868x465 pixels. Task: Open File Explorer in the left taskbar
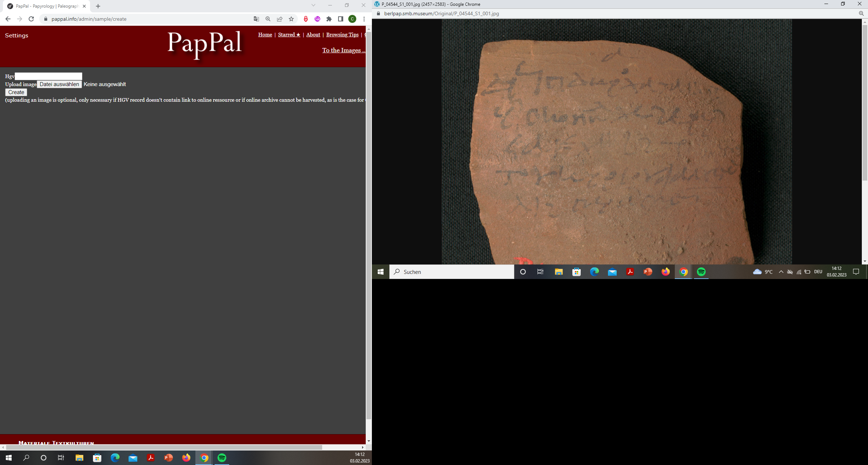(79, 458)
